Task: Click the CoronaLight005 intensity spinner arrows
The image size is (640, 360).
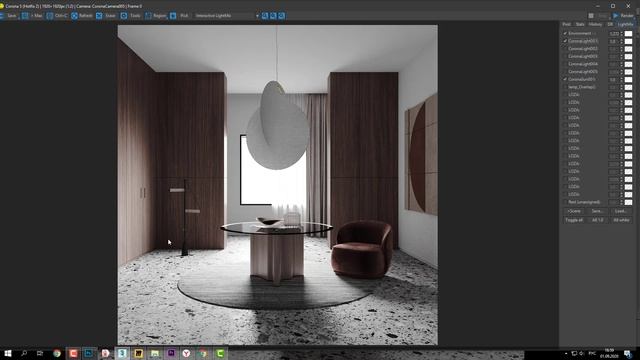Action: [x=622, y=72]
